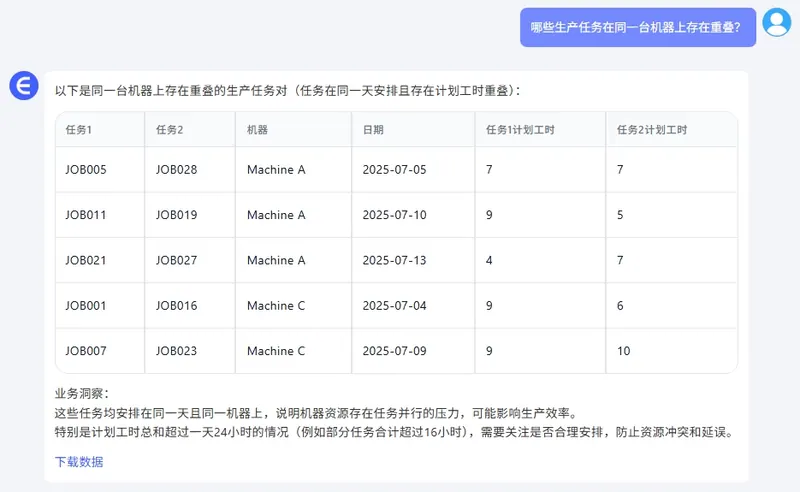
Task: Select the JOB001 row cell
Action: pyautogui.click(x=86, y=306)
